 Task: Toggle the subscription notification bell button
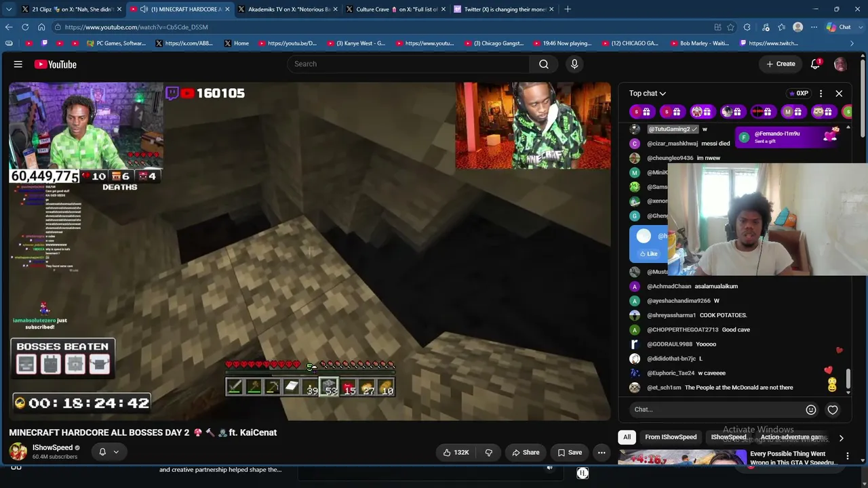pos(108,452)
